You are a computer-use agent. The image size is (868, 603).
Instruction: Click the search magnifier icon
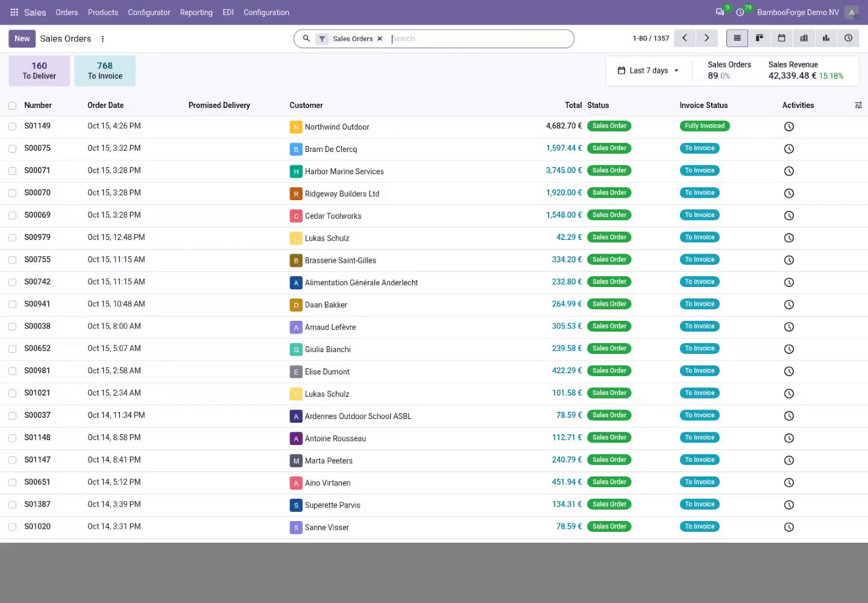(x=306, y=39)
